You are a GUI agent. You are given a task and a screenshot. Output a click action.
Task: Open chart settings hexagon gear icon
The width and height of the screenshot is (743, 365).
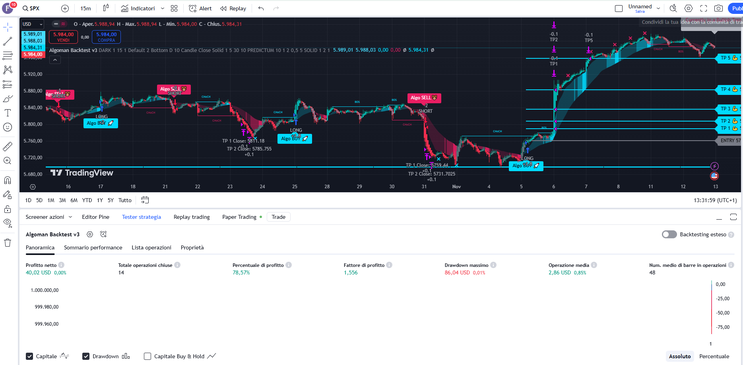click(x=689, y=9)
